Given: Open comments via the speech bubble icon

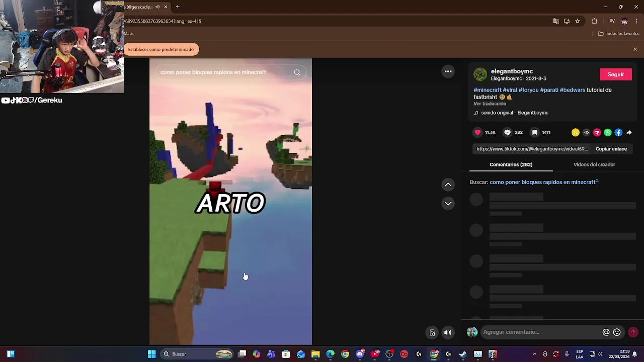Looking at the screenshot, I should click(x=508, y=132).
